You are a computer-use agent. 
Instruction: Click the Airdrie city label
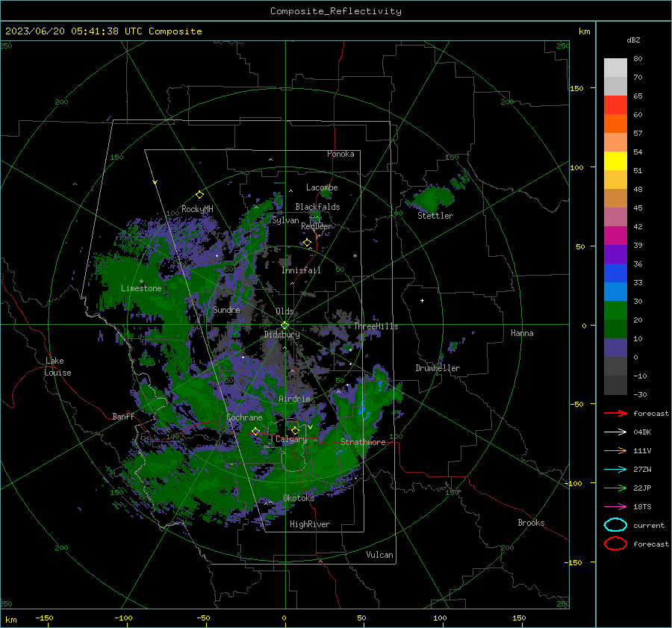pos(294,399)
